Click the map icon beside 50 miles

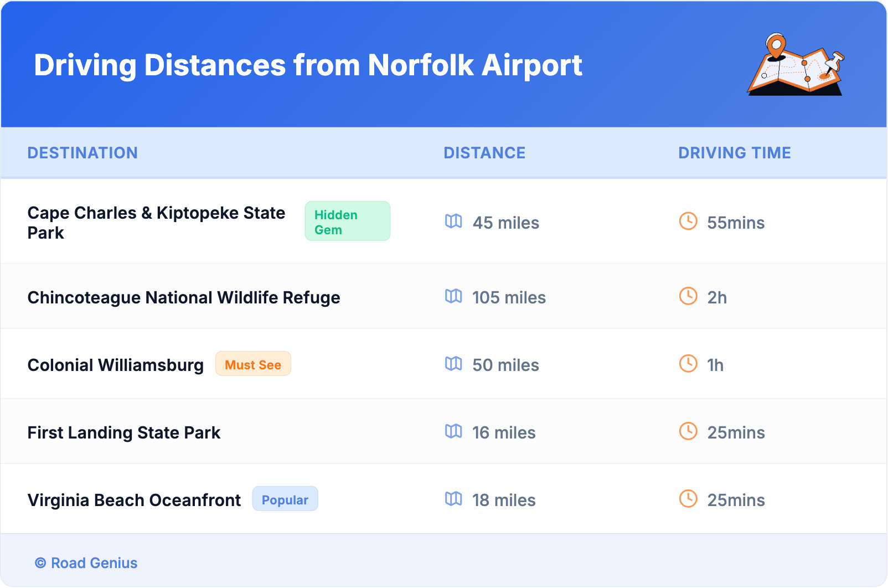coord(453,364)
